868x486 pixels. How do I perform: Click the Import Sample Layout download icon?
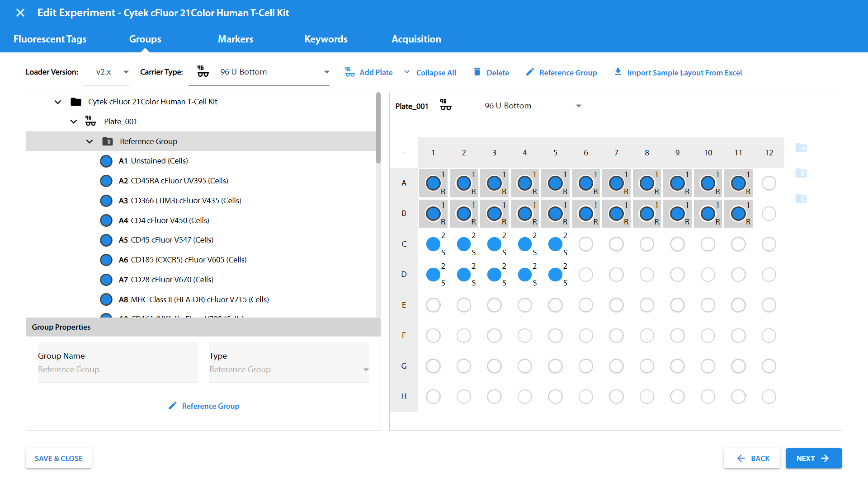pos(618,72)
